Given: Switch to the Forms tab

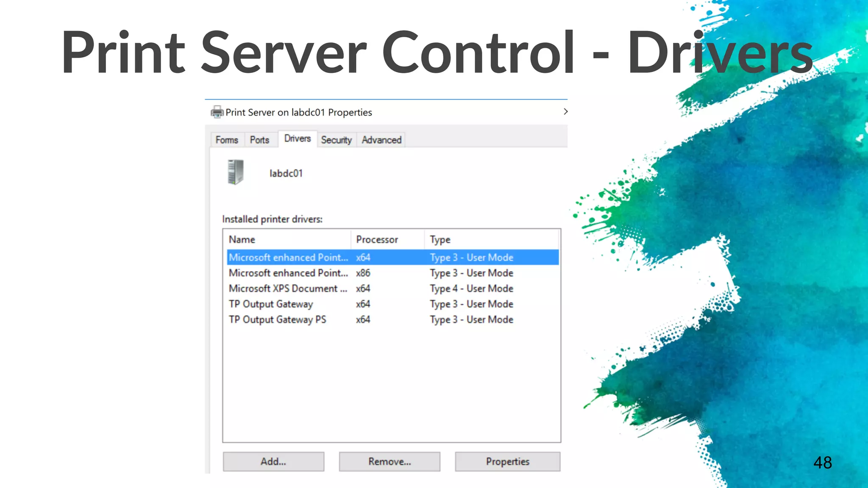Looking at the screenshot, I should (x=227, y=140).
